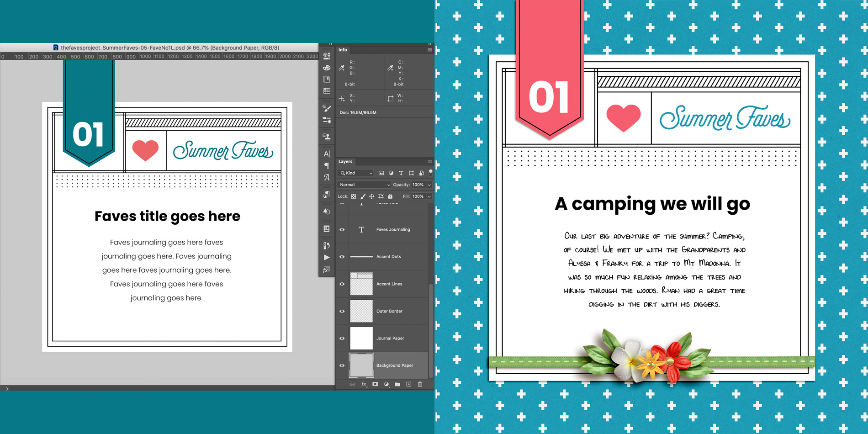Select the Layers panel tab
The image size is (868, 434).
345,162
